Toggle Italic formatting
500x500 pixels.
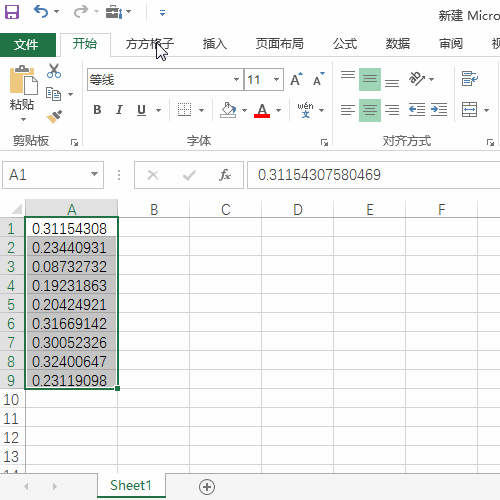click(119, 110)
